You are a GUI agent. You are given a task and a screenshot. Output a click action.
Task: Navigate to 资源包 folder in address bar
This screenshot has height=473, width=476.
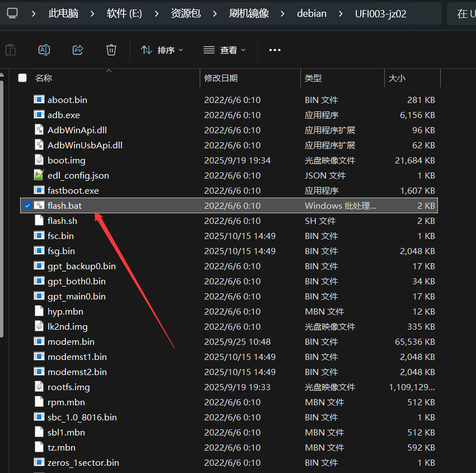pos(186,13)
